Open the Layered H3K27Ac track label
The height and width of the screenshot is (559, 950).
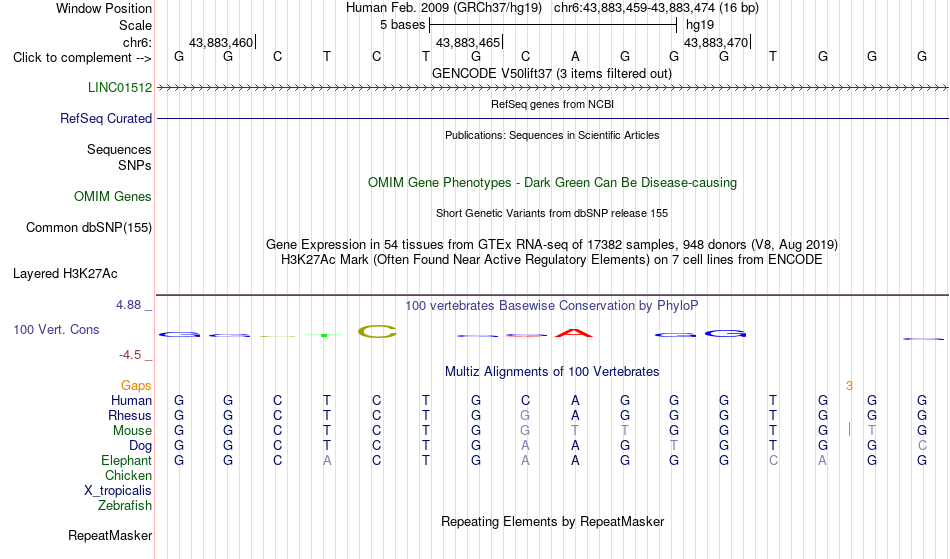[x=65, y=273]
